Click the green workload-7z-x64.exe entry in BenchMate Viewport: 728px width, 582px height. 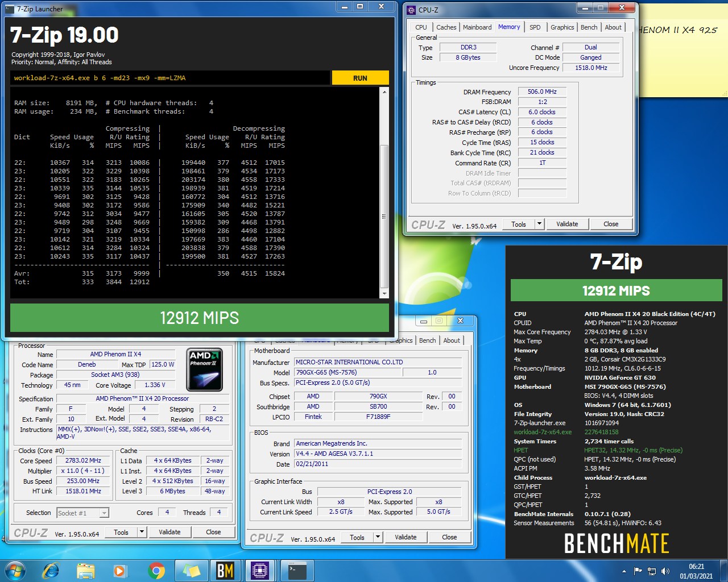(543, 432)
